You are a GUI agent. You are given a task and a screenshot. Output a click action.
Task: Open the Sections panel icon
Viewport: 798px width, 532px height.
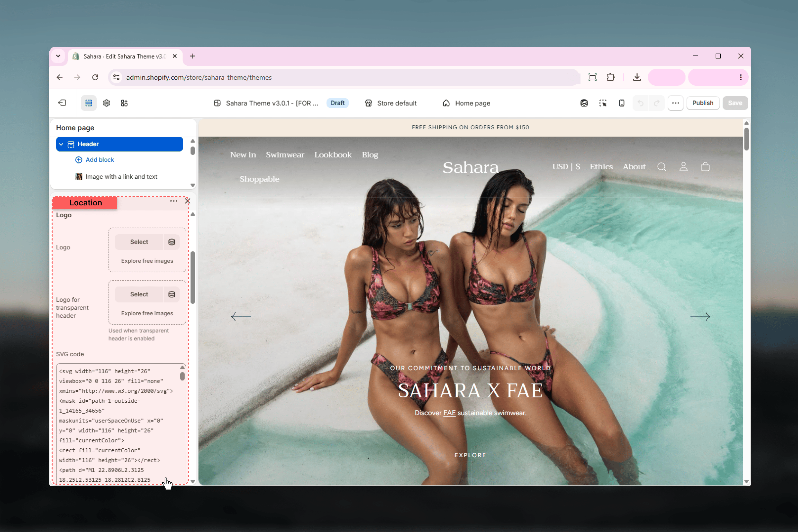(89, 103)
